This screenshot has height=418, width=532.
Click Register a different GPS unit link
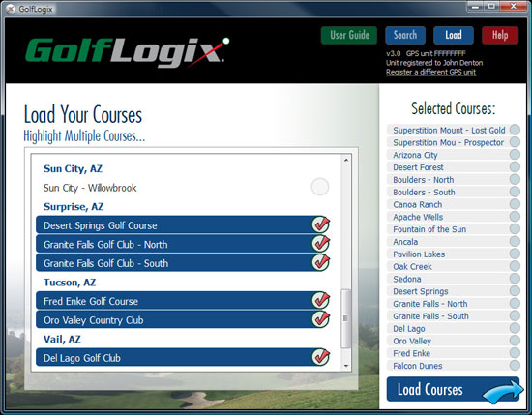pos(430,72)
